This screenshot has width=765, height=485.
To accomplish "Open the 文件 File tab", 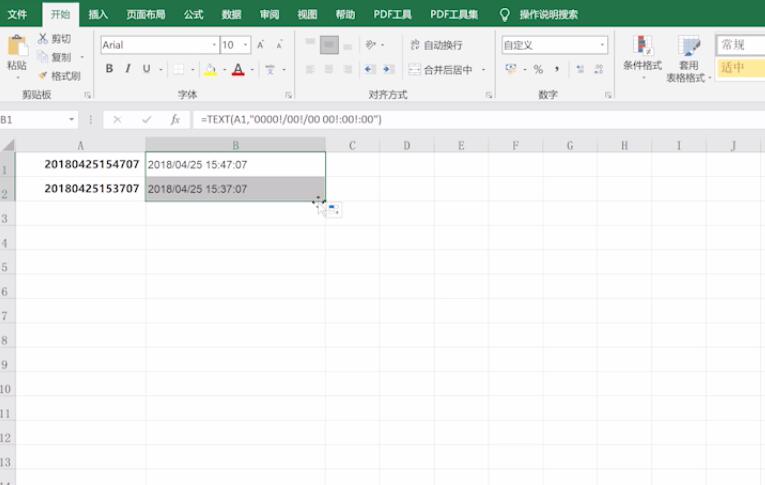I will [17, 14].
